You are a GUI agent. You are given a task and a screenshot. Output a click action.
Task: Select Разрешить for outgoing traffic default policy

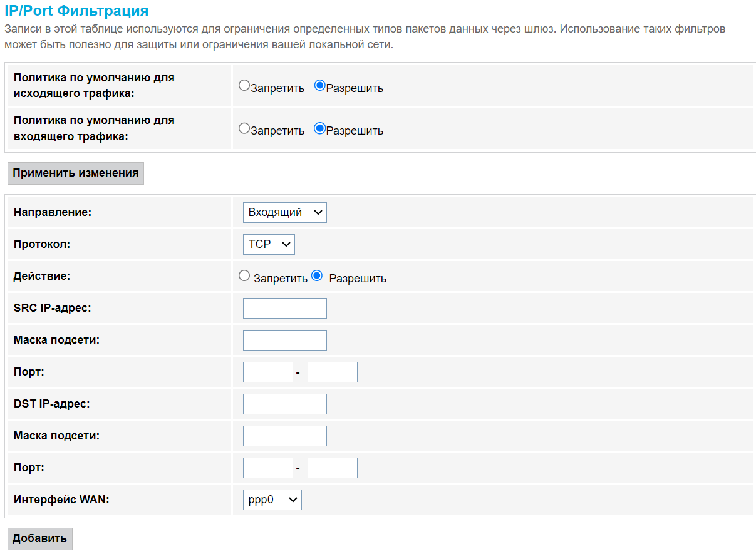(319, 86)
